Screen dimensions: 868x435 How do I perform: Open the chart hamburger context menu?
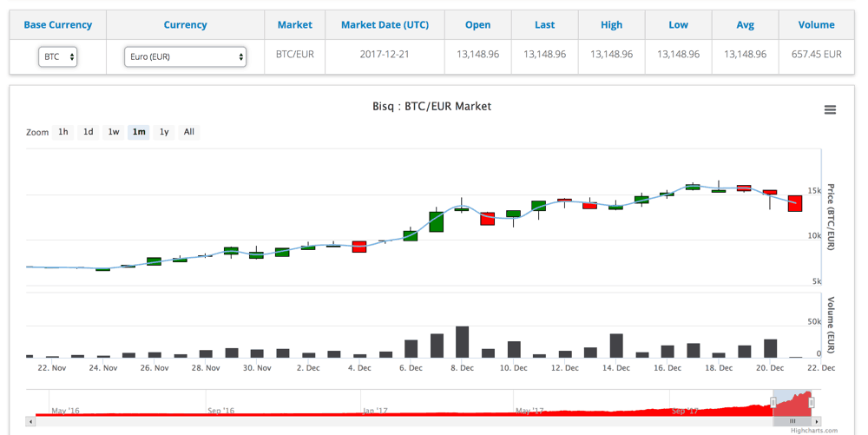[830, 109]
